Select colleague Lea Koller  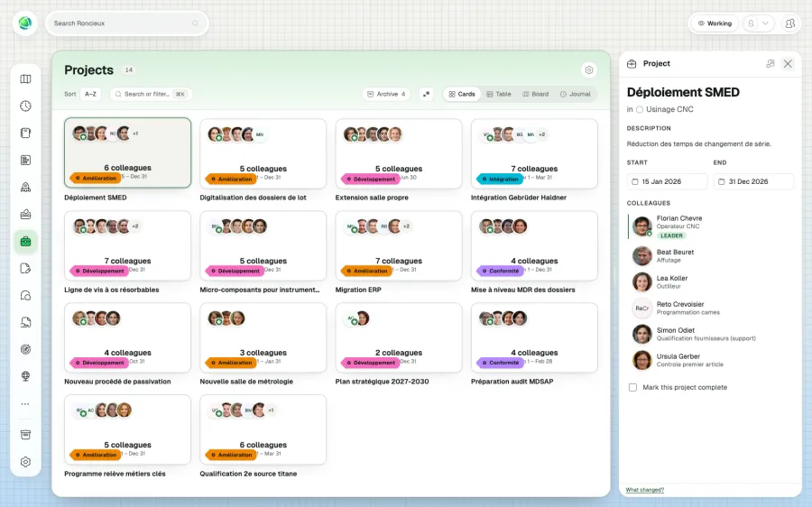pyautogui.click(x=710, y=281)
